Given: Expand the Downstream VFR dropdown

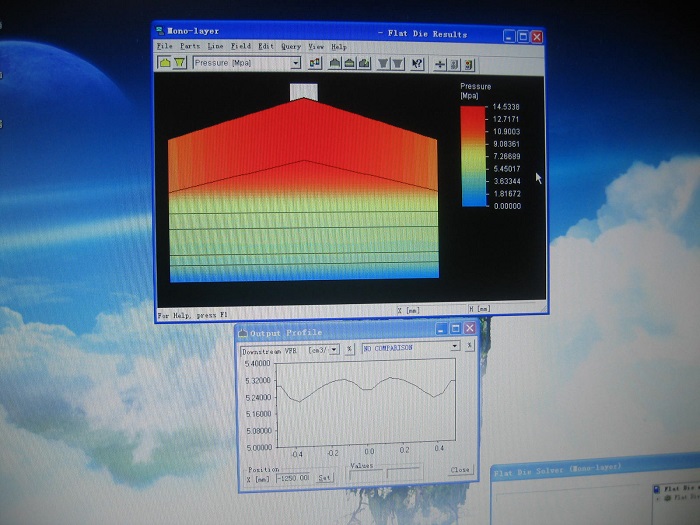Looking at the screenshot, I should pos(334,350).
